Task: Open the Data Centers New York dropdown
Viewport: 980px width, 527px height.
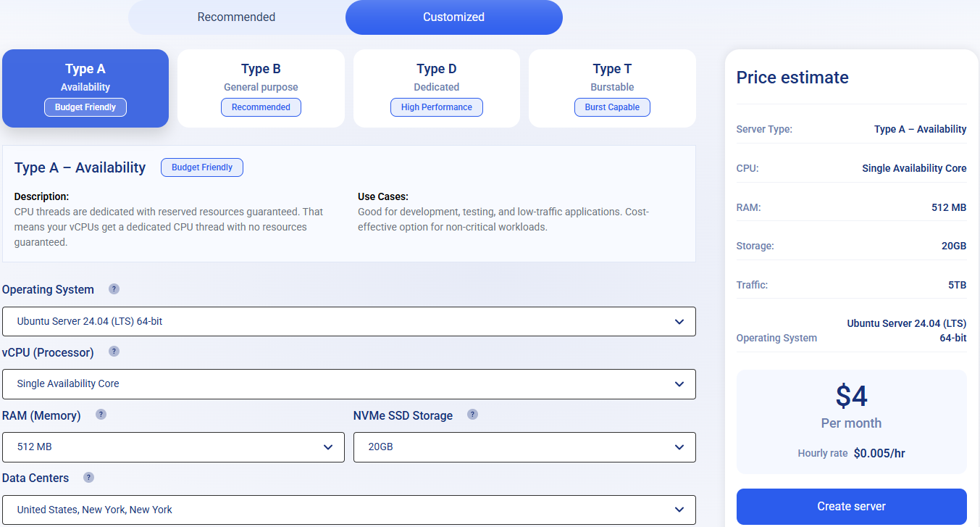Action: click(x=349, y=510)
